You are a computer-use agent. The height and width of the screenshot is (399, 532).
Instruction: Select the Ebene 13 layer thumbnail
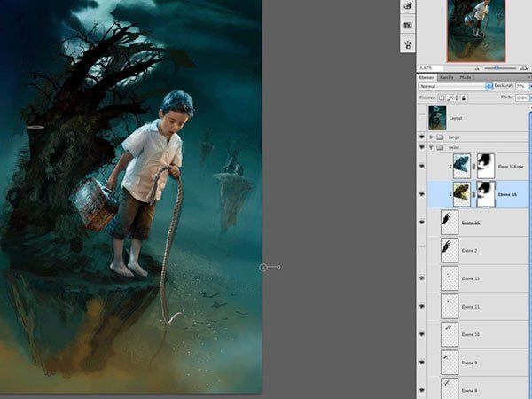click(x=450, y=278)
